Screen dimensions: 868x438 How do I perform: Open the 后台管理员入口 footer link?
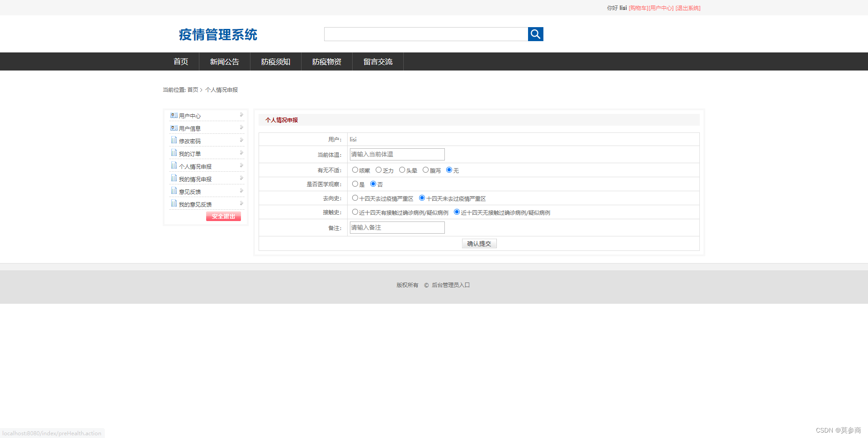[x=451, y=285]
